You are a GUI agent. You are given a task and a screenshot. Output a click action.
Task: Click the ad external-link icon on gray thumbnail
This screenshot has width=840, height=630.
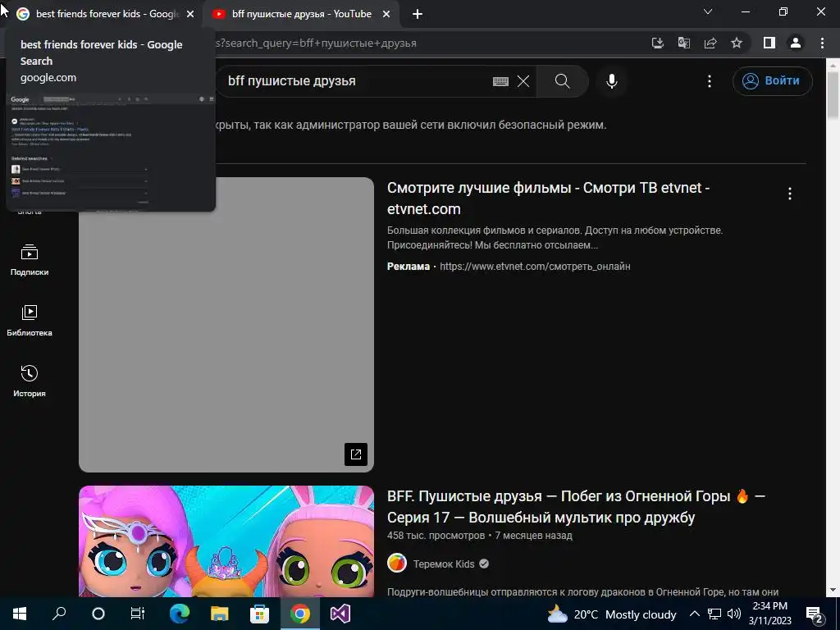point(356,454)
